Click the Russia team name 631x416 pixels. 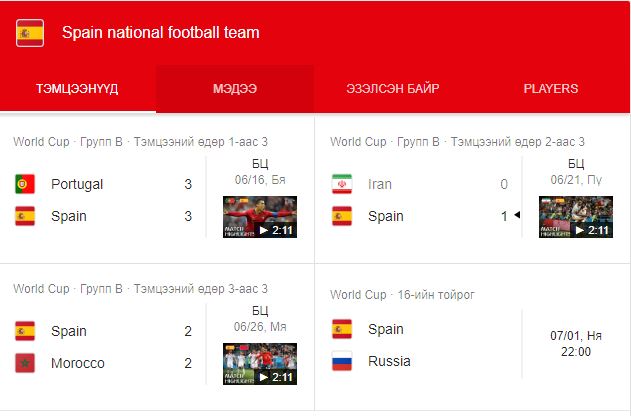point(389,361)
